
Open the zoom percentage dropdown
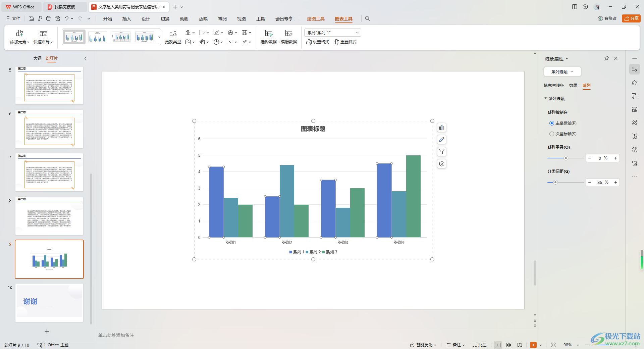tap(578, 345)
